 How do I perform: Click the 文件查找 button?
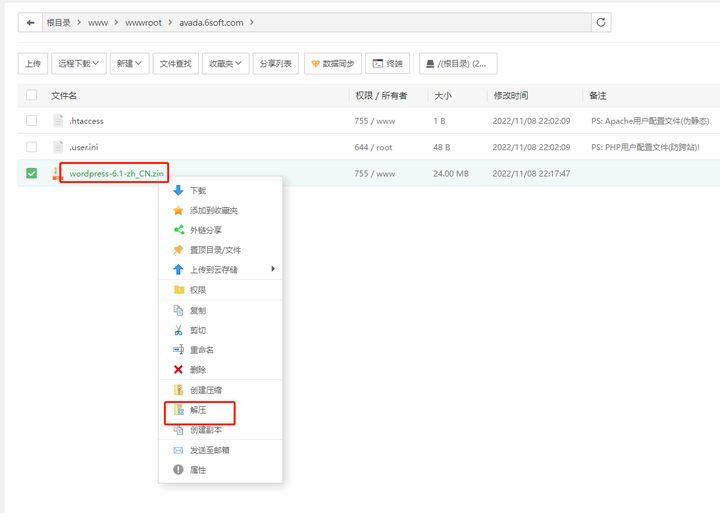(x=175, y=63)
